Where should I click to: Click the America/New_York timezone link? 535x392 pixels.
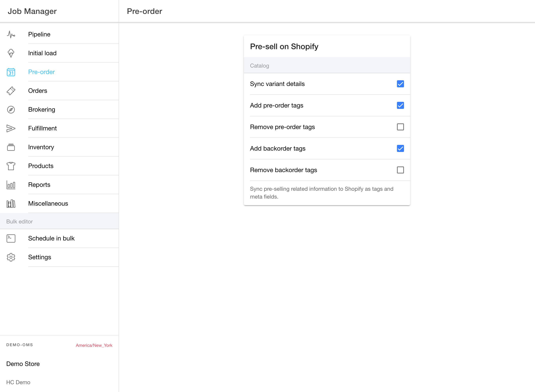click(94, 345)
